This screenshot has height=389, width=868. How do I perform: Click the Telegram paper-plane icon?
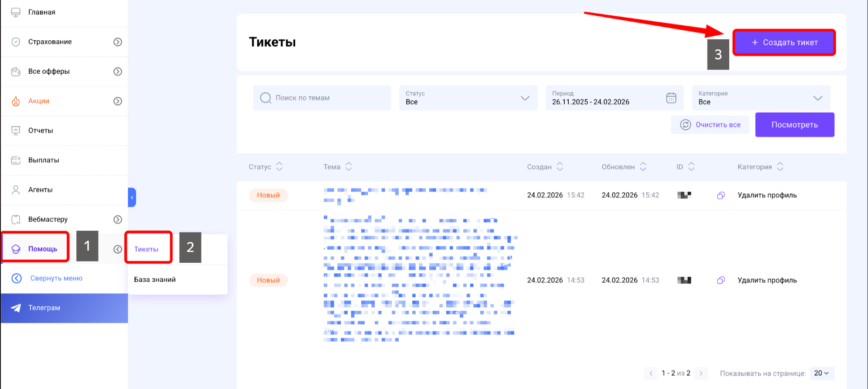pos(16,308)
